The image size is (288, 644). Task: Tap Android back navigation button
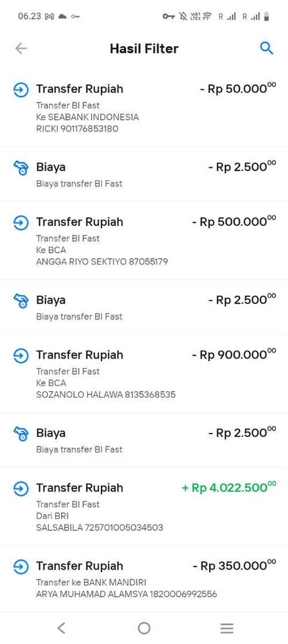[61, 628]
